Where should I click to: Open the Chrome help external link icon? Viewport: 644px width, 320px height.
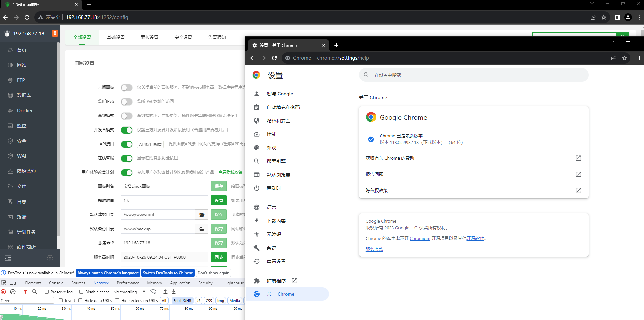(x=578, y=158)
